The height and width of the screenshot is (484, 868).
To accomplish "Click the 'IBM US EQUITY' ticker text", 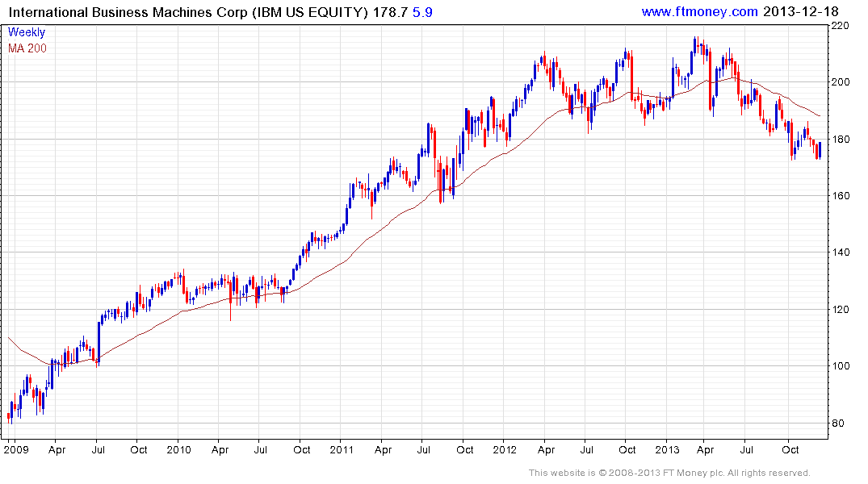I will tap(310, 12).
